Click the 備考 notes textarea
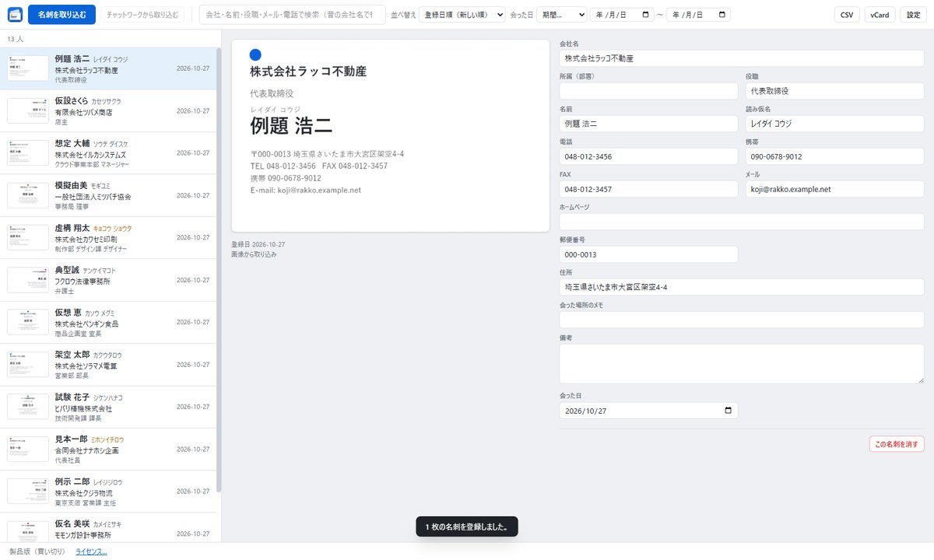The height and width of the screenshot is (560, 934). (x=742, y=363)
